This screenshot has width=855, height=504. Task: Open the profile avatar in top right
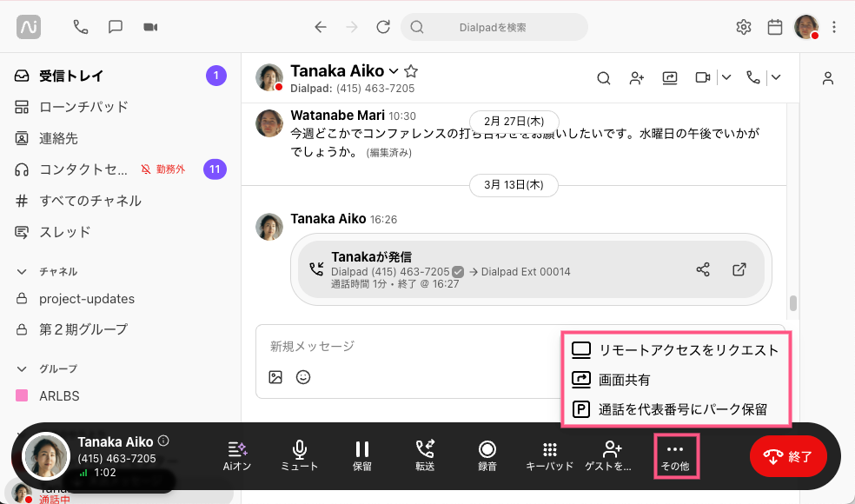(x=806, y=27)
